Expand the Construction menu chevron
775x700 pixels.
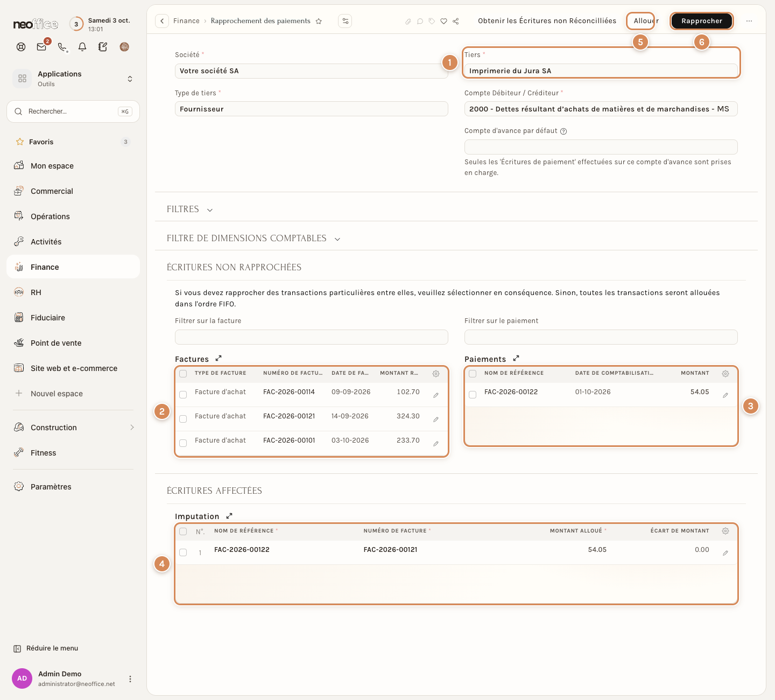132,428
